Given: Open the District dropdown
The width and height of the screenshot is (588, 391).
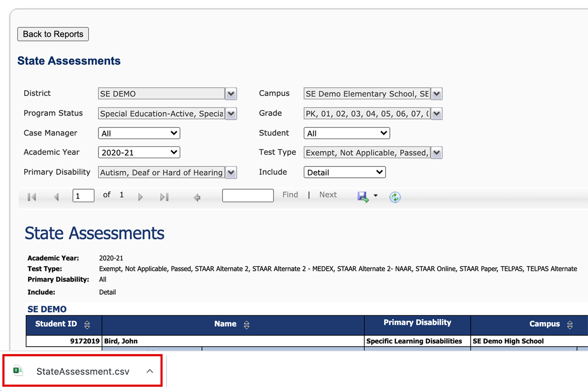Looking at the screenshot, I should (231, 94).
